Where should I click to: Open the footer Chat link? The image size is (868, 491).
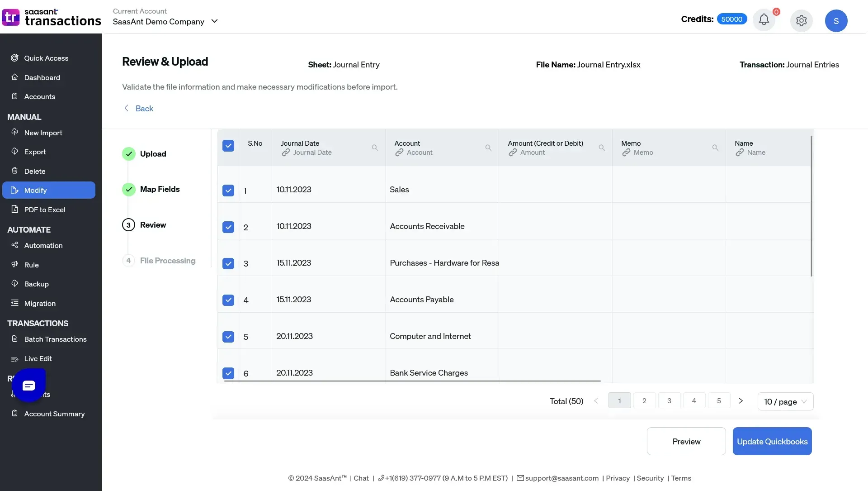(x=361, y=478)
